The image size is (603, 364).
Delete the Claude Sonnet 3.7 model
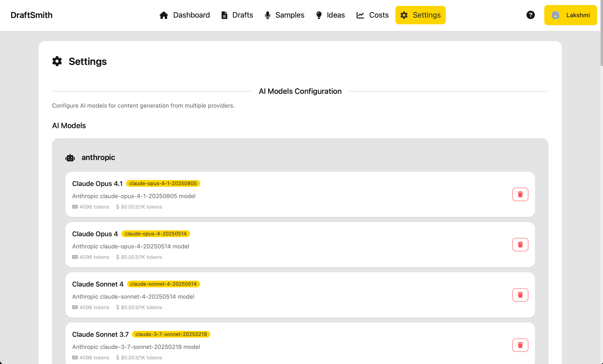tap(520, 345)
